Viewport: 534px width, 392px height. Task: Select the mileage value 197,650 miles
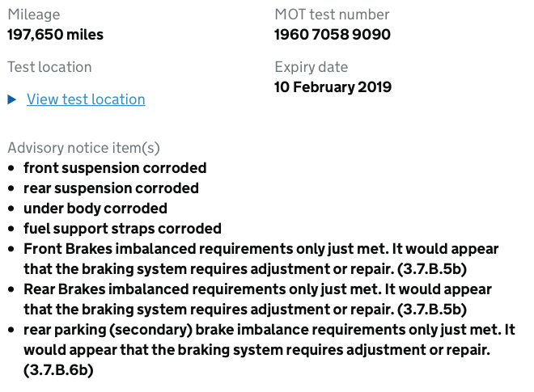[x=56, y=35]
